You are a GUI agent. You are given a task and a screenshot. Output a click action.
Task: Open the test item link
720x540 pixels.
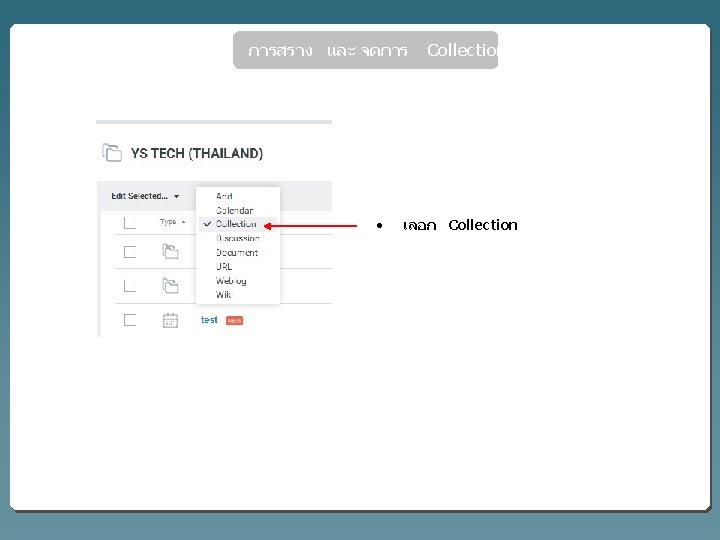tap(209, 320)
